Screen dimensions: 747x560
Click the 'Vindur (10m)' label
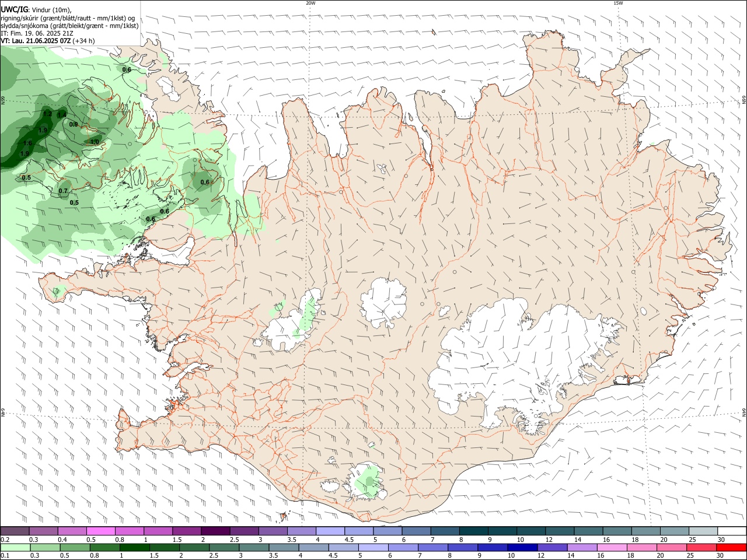point(53,10)
